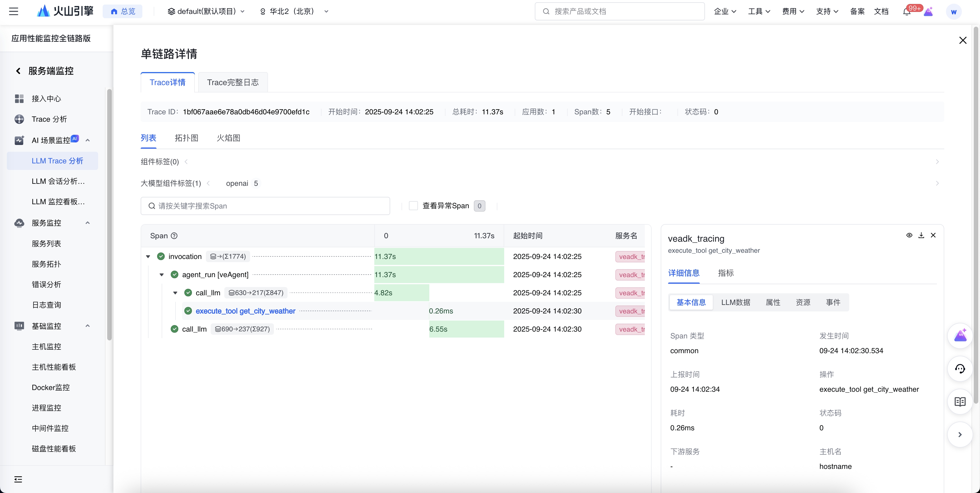Screen dimensions: 980x493
Task: Switch to the Trace完整日志 tab
Action: point(233,82)
